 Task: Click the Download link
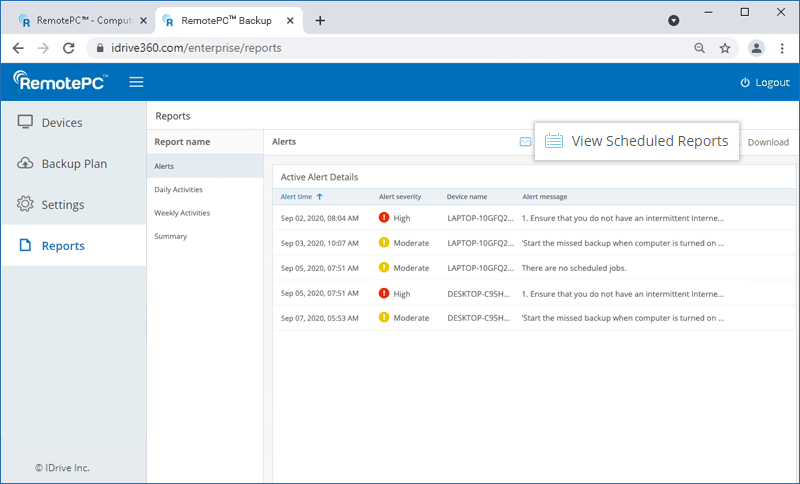click(x=768, y=142)
